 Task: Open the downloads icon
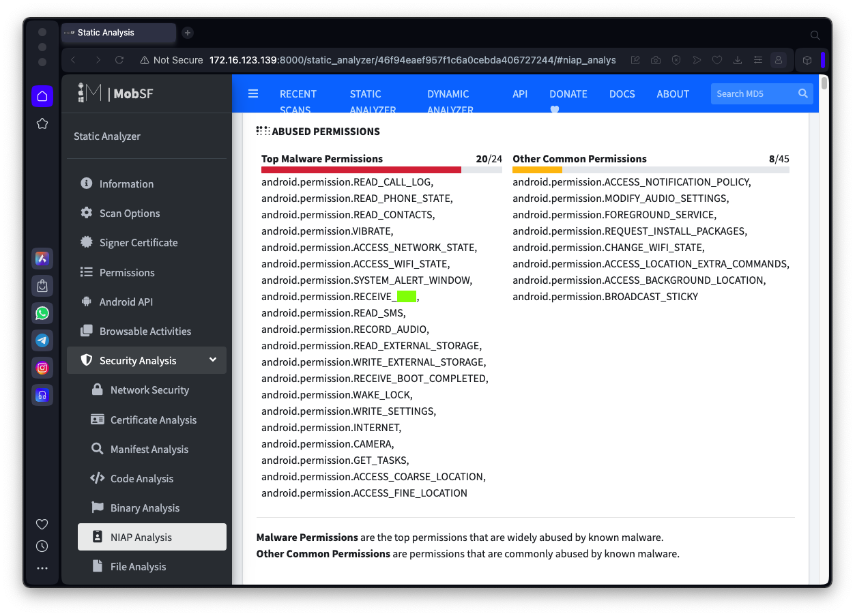click(x=738, y=60)
